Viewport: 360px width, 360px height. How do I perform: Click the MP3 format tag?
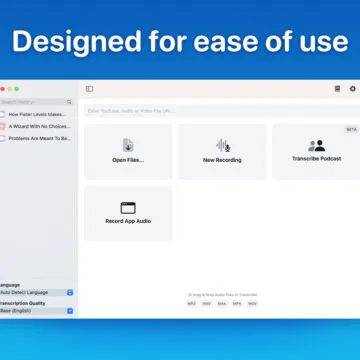191,304
